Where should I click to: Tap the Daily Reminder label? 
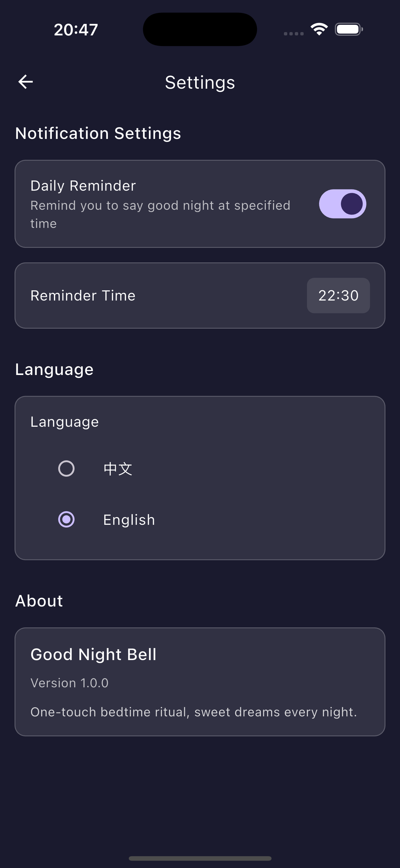[x=83, y=186]
